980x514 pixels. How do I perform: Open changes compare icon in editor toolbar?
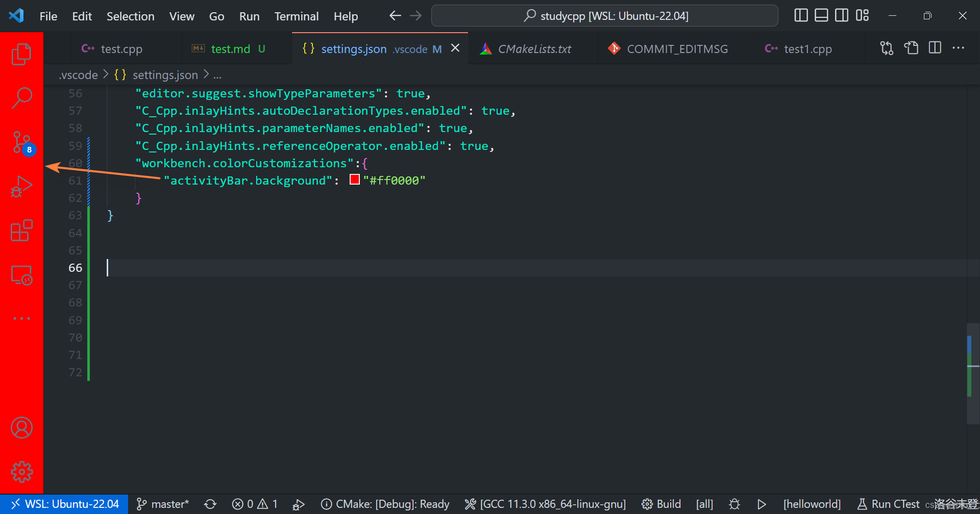click(887, 48)
